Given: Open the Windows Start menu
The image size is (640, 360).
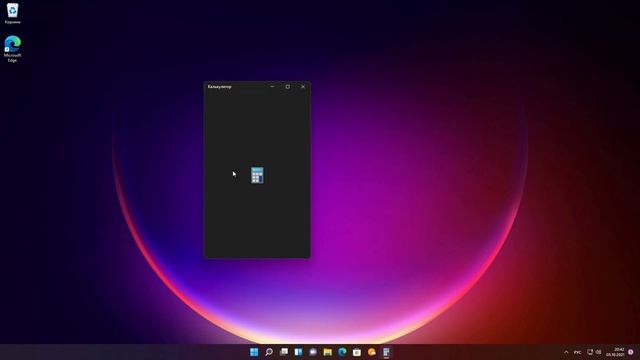Looking at the screenshot, I should tap(254, 352).
